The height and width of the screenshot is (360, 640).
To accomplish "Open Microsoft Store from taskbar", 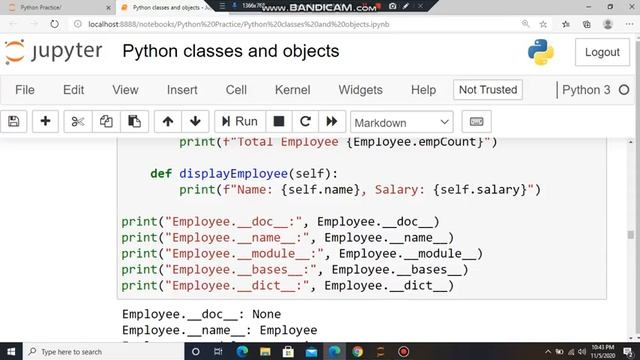I will [288, 351].
